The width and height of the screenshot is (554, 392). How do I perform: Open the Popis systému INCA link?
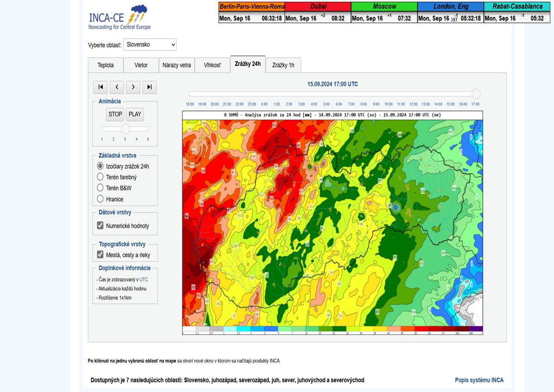tap(479, 380)
